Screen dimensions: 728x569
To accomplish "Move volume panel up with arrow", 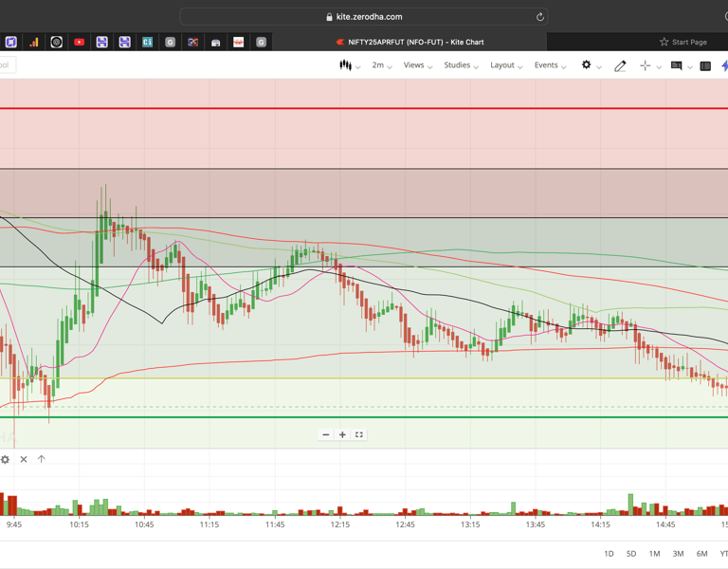I will click(42, 459).
